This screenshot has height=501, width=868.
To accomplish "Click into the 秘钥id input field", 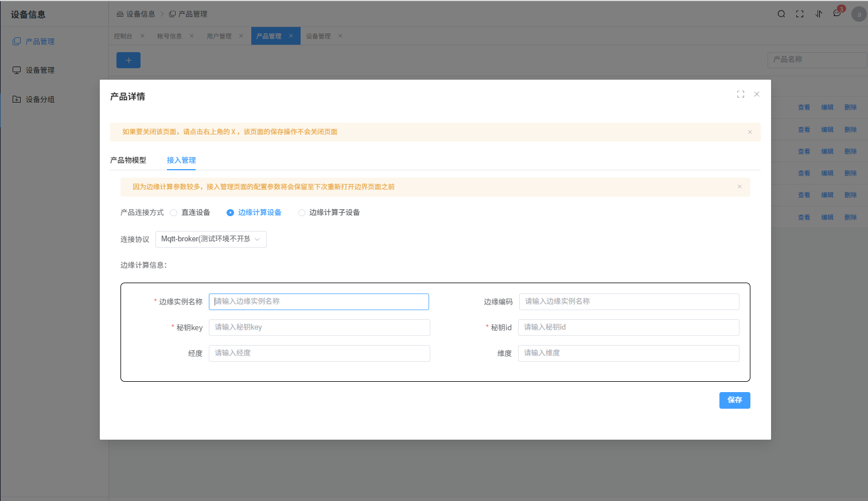I will coord(628,327).
